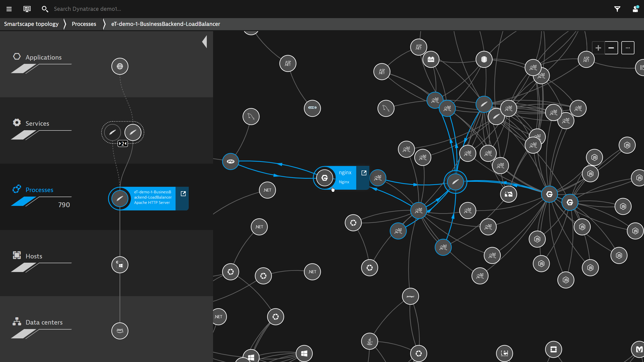Click the php process node
This screenshot has height=362, width=644.
pyautogui.click(x=230, y=161)
